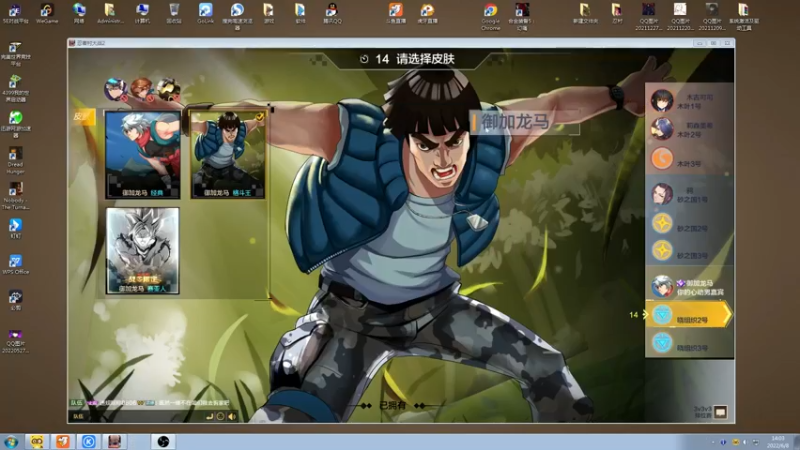Screen dimensions: 800x450
Task: Open the Administrator folder on the desktop
Action: pyautogui.click(x=110, y=13)
